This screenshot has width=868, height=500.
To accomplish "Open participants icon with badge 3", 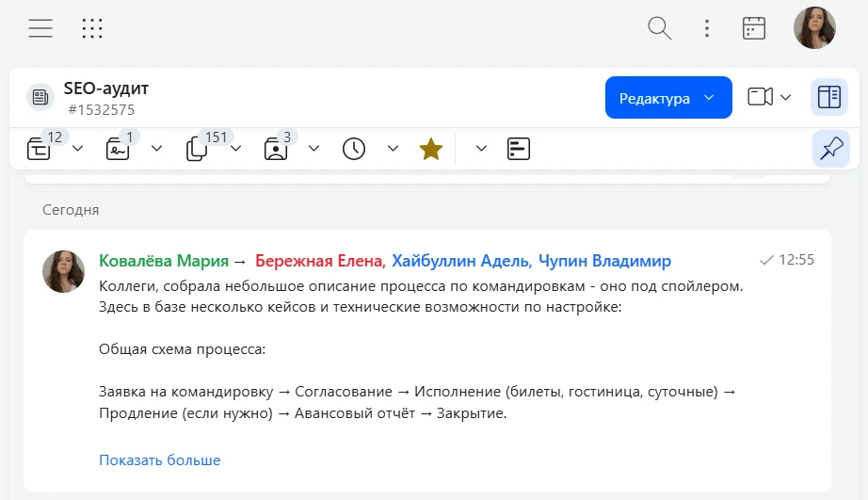I will [x=275, y=149].
